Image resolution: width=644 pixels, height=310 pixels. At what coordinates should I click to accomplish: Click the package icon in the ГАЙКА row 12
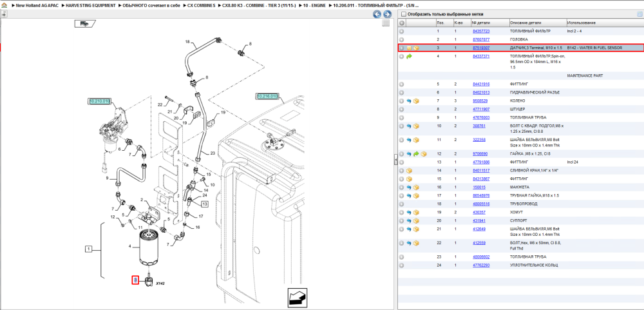(x=424, y=154)
